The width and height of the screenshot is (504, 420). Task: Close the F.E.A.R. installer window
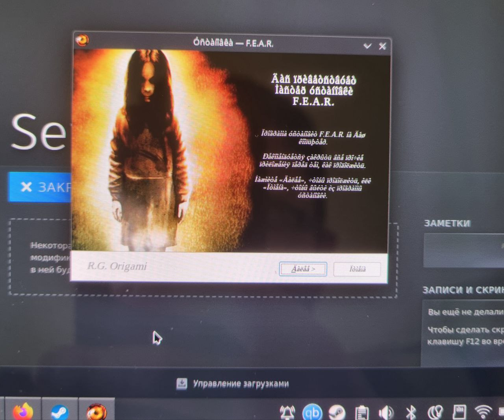click(x=382, y=46)
